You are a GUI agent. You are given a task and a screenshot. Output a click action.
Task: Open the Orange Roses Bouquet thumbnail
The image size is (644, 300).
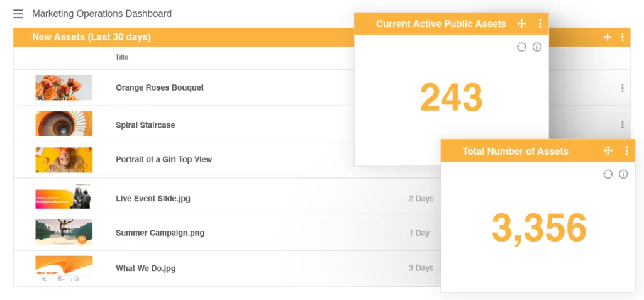tap(64, 87)
